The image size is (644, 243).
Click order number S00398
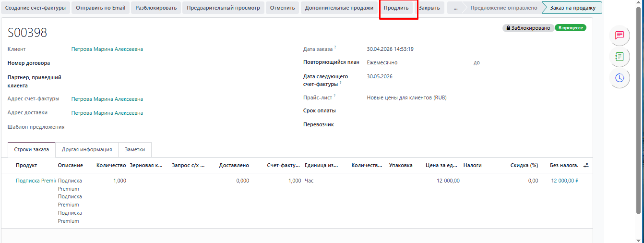click(x=27, y=33)
